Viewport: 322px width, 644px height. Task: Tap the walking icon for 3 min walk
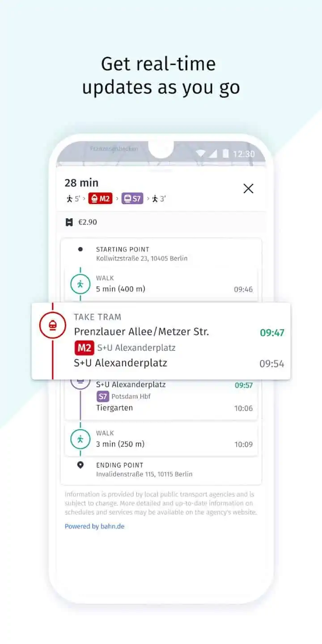(80, 439)
